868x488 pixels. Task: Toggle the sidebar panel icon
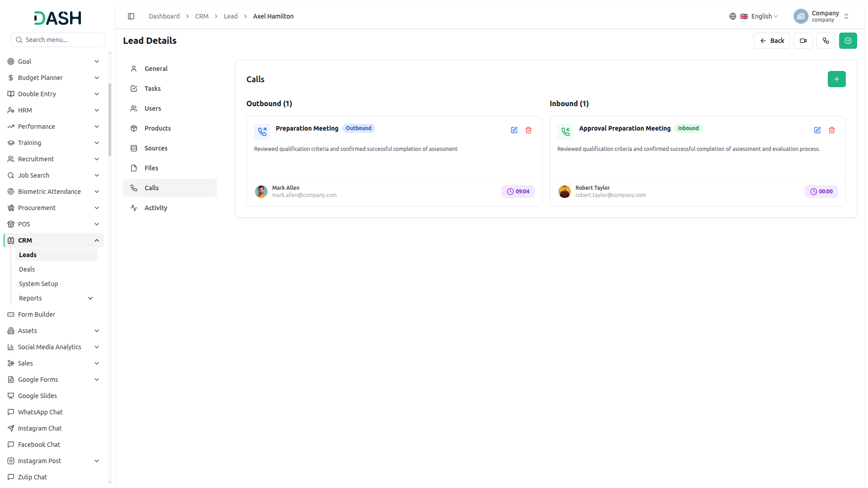tap(131, 16)
